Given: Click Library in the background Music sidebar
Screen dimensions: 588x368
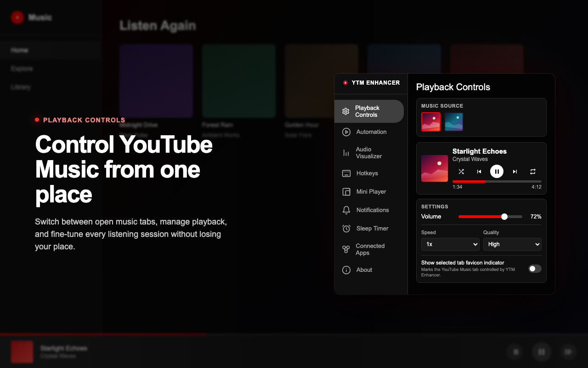Looking at the screenshot, I should pos(51,87).
